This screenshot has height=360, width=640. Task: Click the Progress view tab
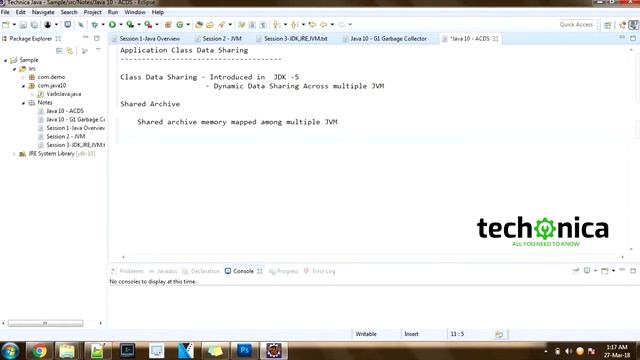click(x=287, y=271)
